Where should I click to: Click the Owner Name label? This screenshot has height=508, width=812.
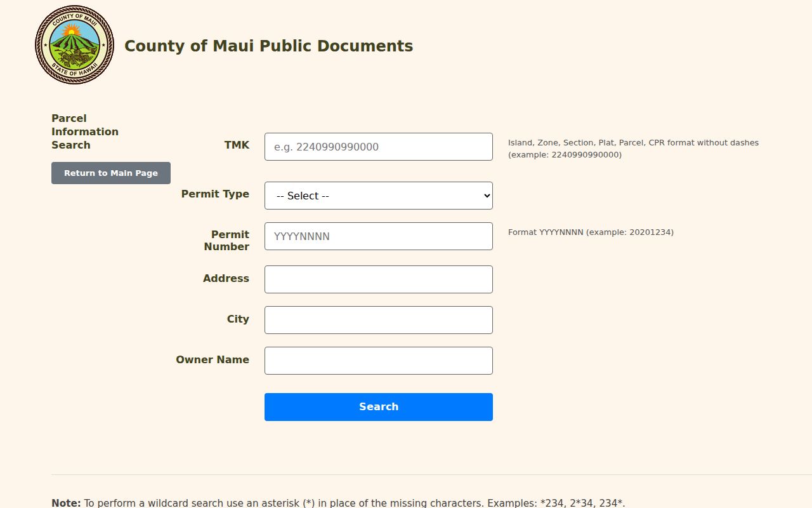(213, 359)
